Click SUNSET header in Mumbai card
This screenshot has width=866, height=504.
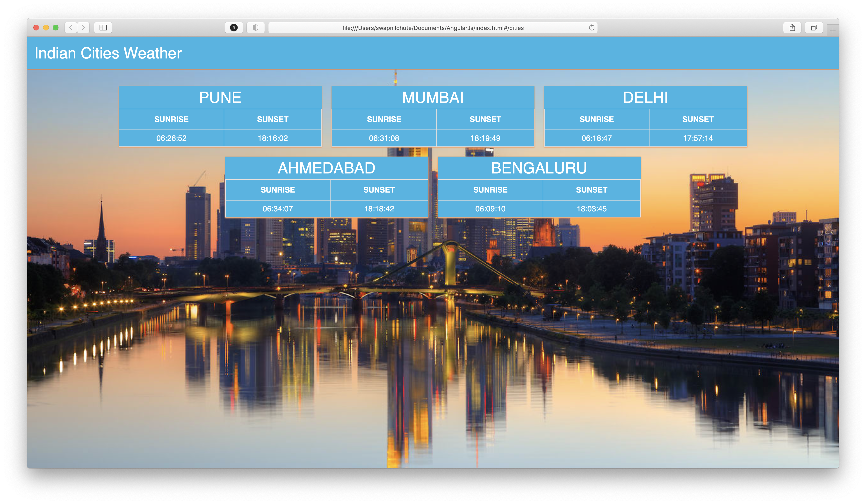(x=485, y=119)
